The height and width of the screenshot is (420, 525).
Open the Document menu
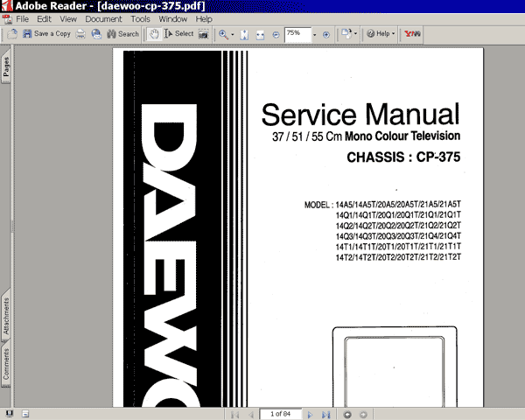(103, 19)
